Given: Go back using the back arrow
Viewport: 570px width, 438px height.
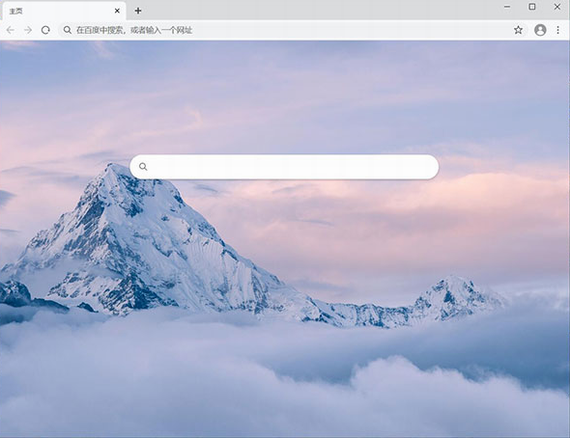Looking at the screenshot, I should pos(10,30).
